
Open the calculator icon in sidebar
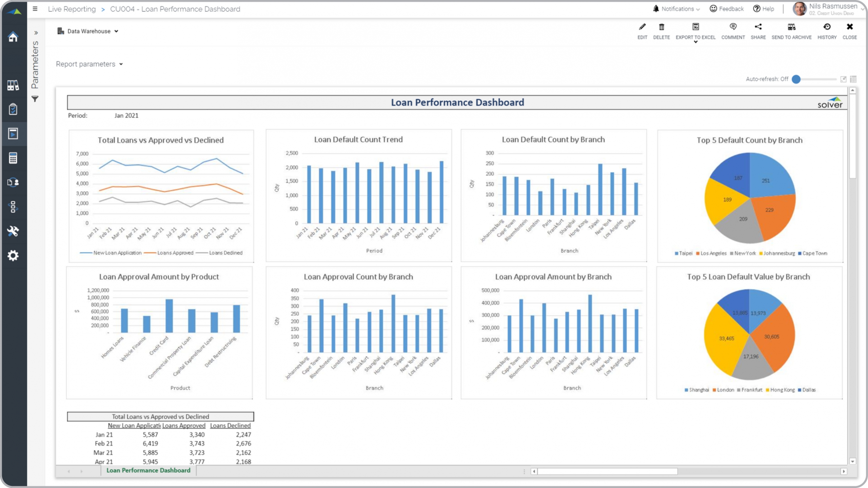tap(13, 158)
